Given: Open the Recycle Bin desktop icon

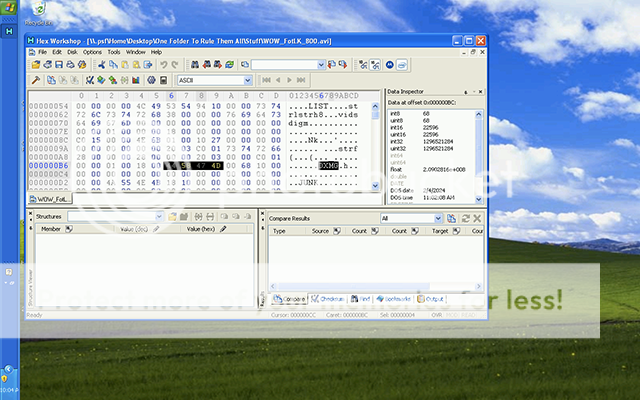Looking at the screenshot, I should pyautogui.click(x=38, y=13).
